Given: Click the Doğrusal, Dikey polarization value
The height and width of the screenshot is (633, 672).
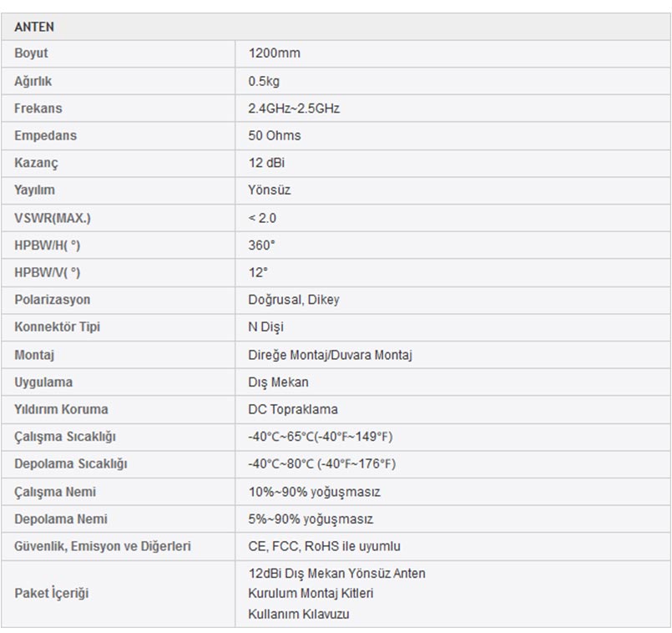Looking at the screenshot, I should coord(293,300).
